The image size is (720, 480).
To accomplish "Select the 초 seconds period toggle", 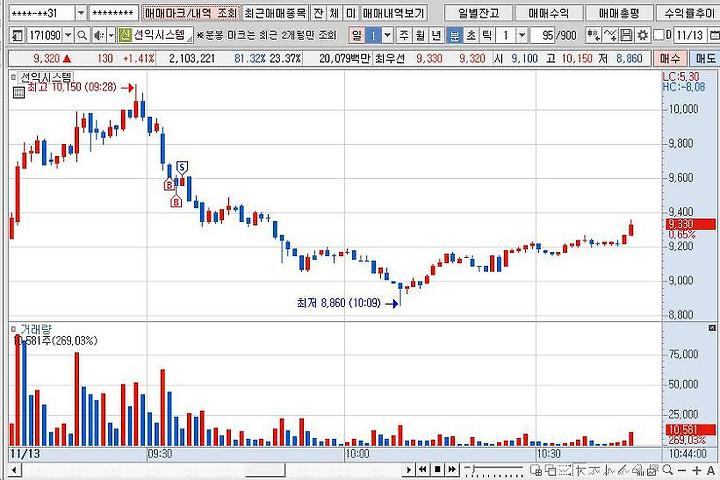I will [471, 35].
